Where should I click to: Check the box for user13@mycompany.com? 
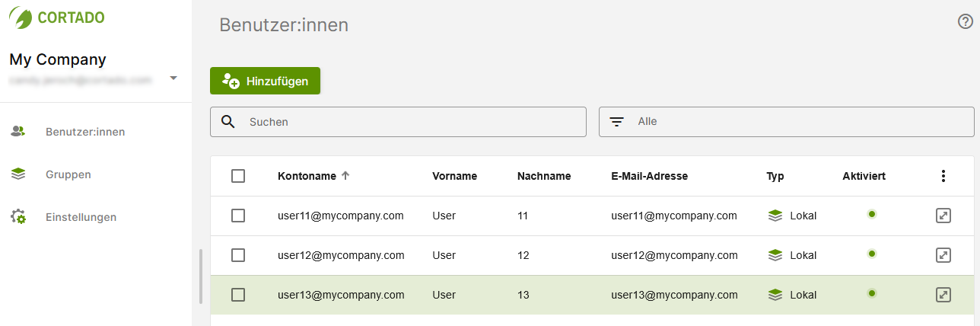tap(238, 295)
